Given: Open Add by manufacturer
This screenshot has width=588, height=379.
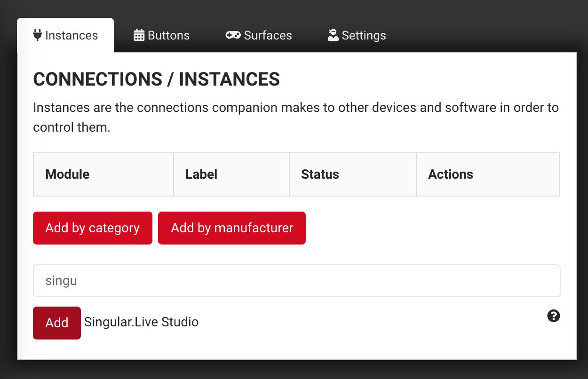Looking at the screenshot, I should 231,228.
